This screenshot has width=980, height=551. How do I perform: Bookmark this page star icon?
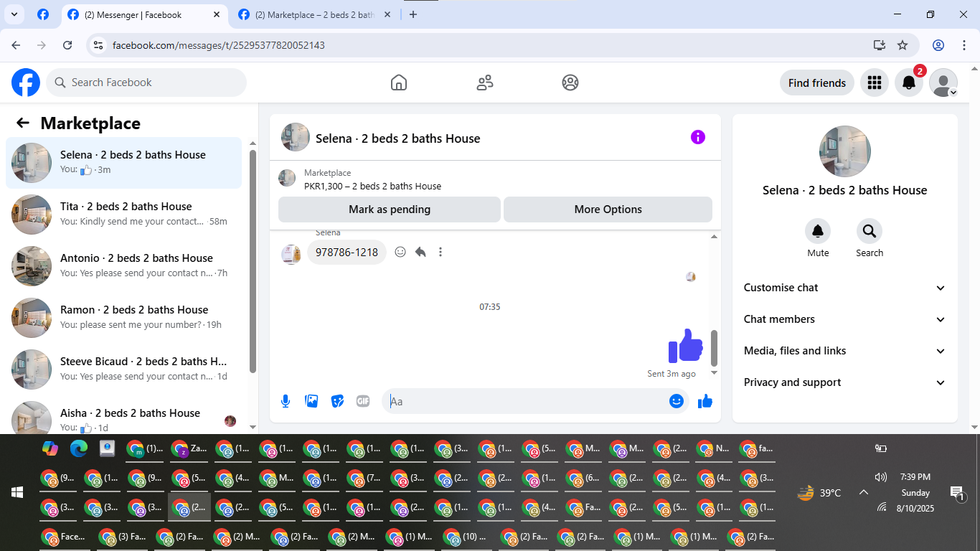[903, 45]
